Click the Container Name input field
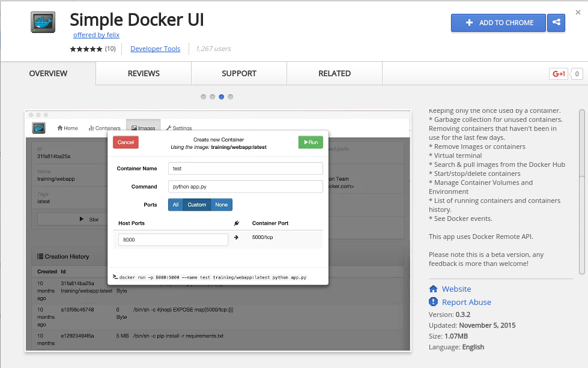The width and height of the screenshot is (588, 368). (x=245, y=168)
